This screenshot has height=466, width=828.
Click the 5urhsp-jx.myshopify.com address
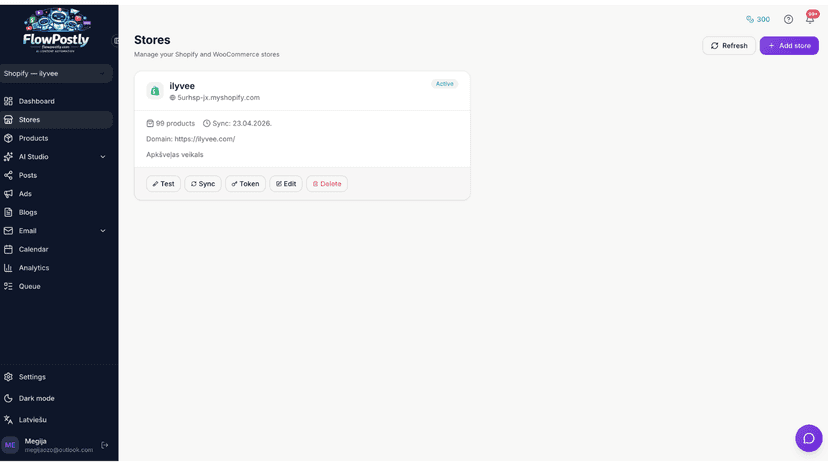point(218,98)
